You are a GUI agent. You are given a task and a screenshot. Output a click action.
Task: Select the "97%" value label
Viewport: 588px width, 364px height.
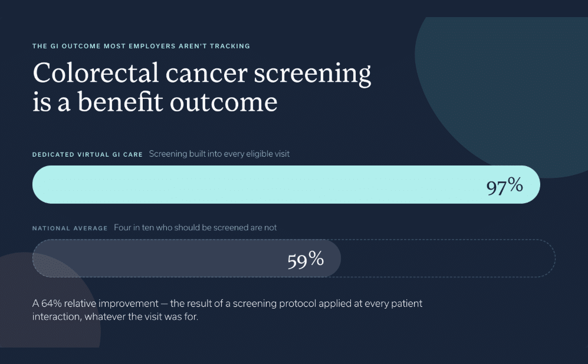504,186
